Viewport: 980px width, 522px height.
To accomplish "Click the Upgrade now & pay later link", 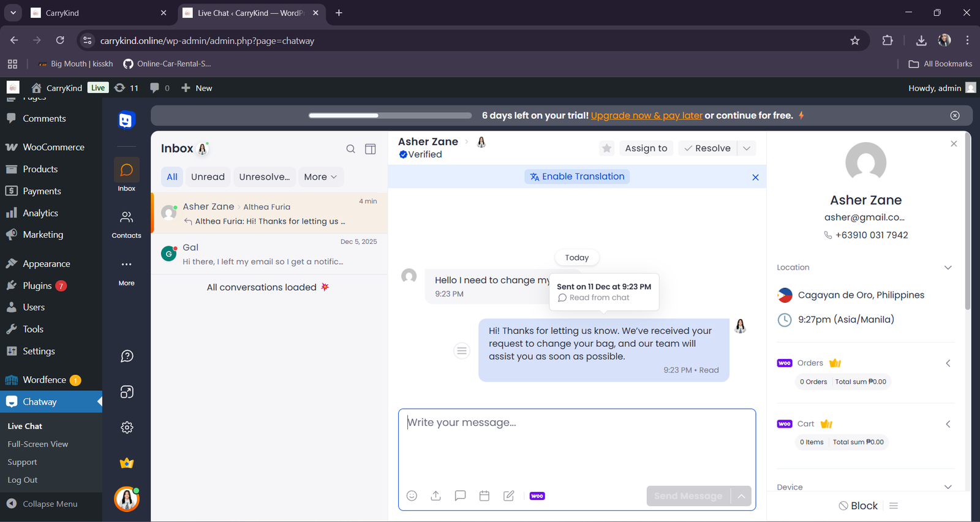I will tap(646, 115).
